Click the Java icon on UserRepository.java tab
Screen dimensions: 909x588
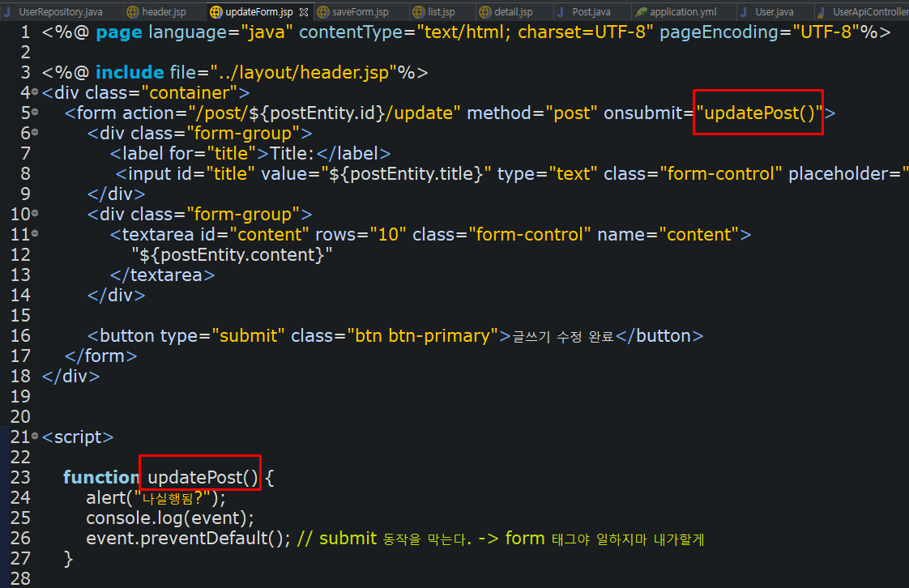(8, 11)
